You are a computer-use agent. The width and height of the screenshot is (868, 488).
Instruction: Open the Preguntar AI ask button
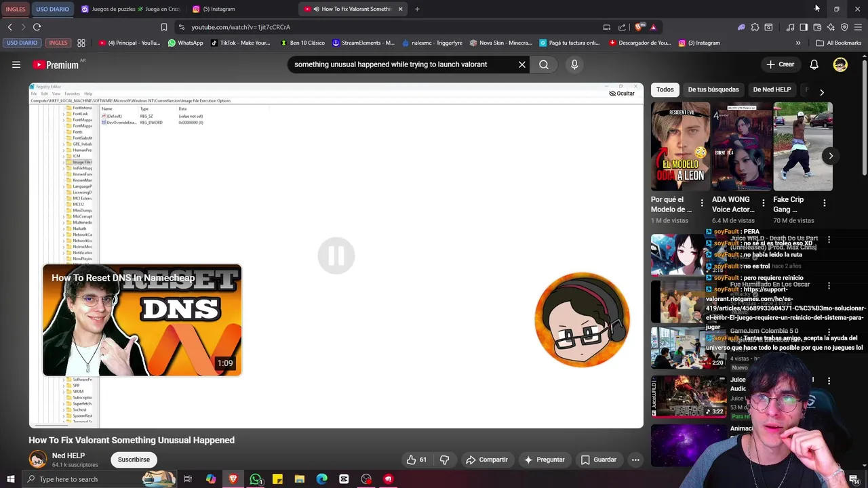click(x=544, y=460)
